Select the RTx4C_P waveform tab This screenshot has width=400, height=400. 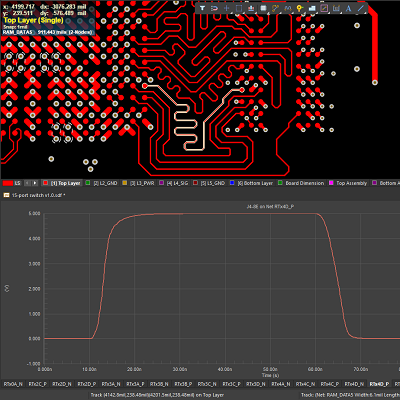click(330, 384)
